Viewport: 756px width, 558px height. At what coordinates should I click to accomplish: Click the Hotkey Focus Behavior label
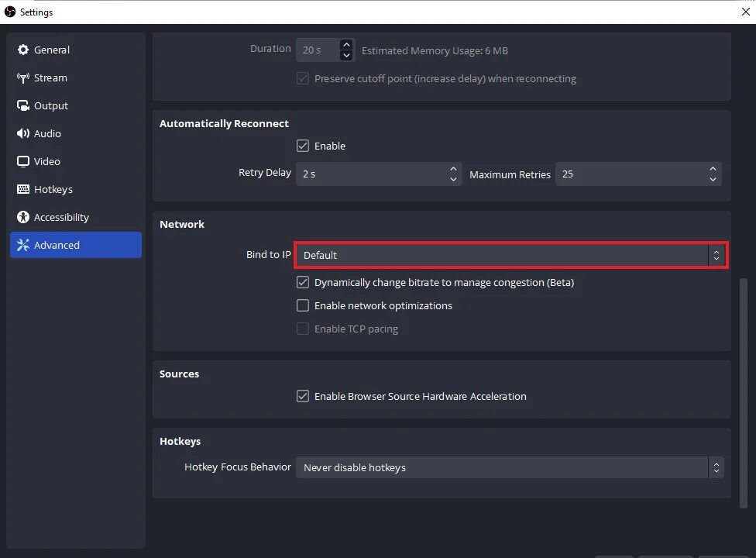238,467
